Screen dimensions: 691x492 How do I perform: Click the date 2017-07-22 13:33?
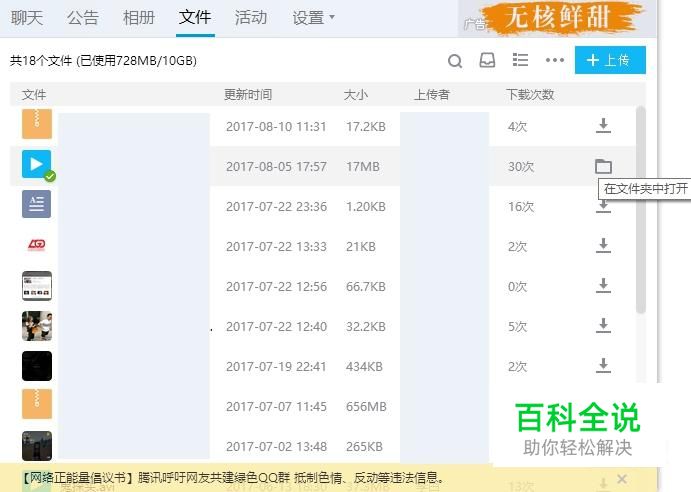coord(276,247)
